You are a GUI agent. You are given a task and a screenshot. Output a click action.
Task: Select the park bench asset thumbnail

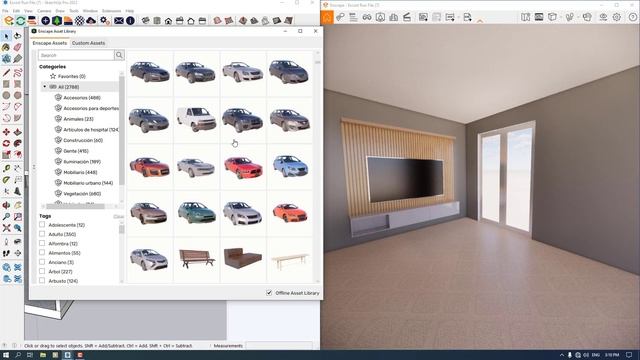(x=196, y=259)
